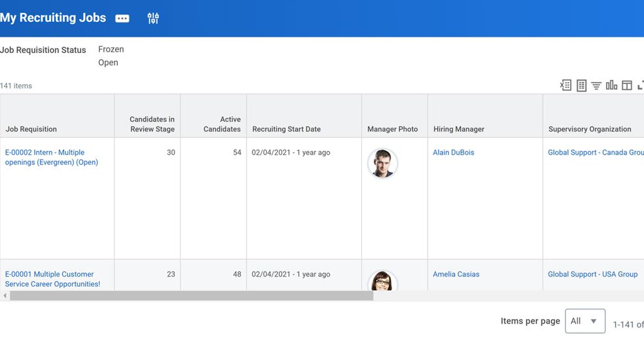
Task: Click the scrollbar left arrow
Action: tap(5, 296)
